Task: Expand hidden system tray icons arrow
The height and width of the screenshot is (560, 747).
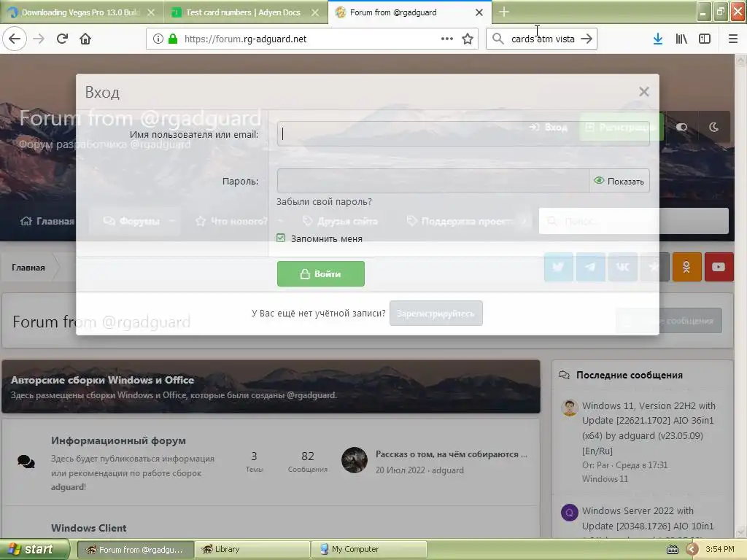Action: pyautogui.click(x=692, y=549)
